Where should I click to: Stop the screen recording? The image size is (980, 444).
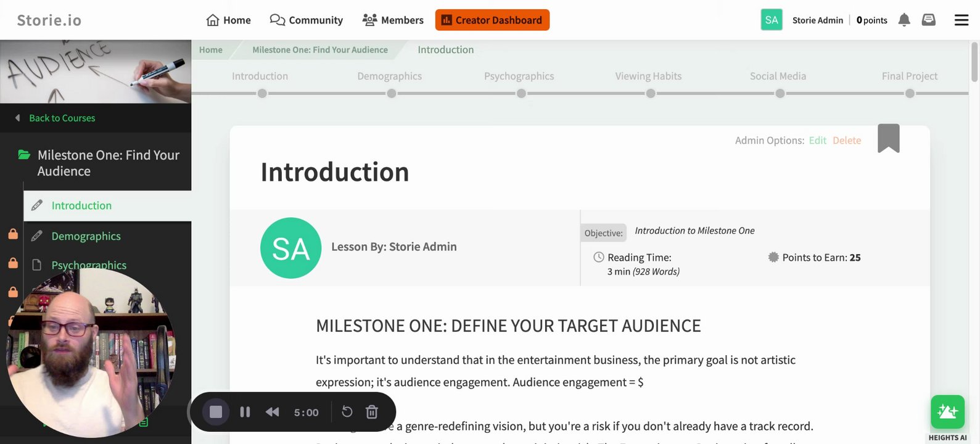216,412
